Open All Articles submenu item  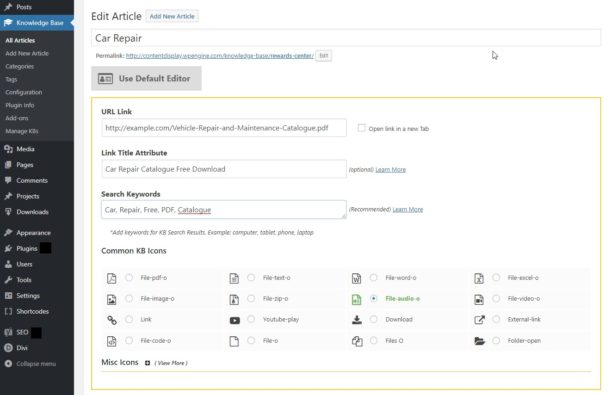coord(20,40)
